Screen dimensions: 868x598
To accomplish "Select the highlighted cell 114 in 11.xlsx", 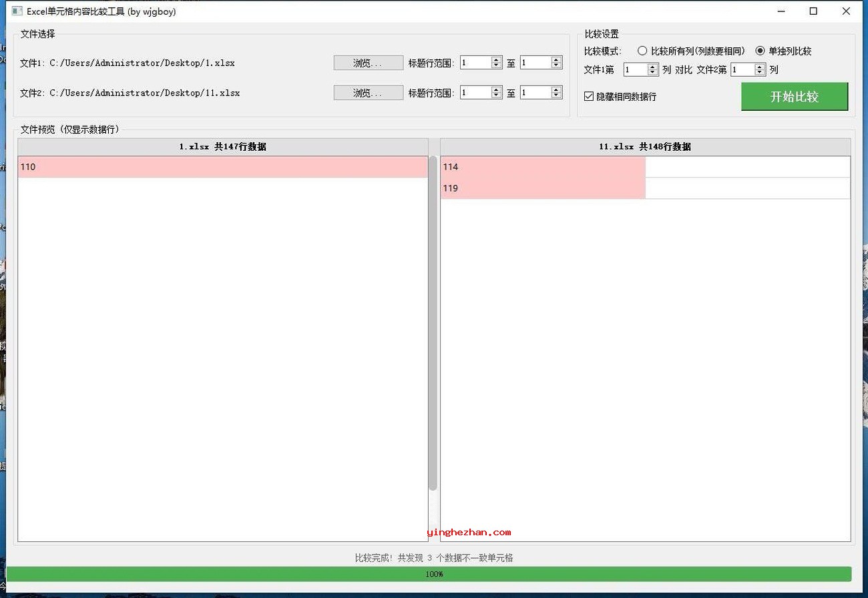I will point(543,167).
